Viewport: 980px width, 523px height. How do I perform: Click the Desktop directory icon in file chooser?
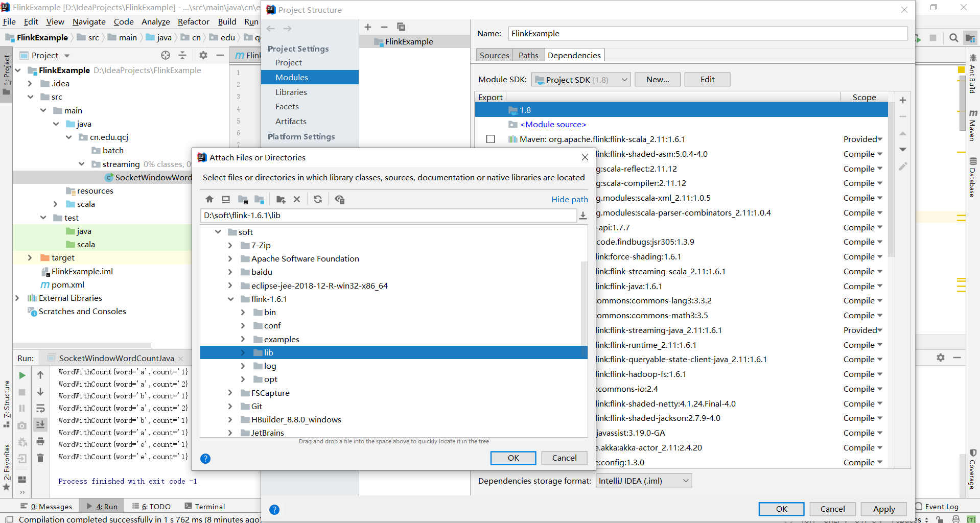click(226, 200)
